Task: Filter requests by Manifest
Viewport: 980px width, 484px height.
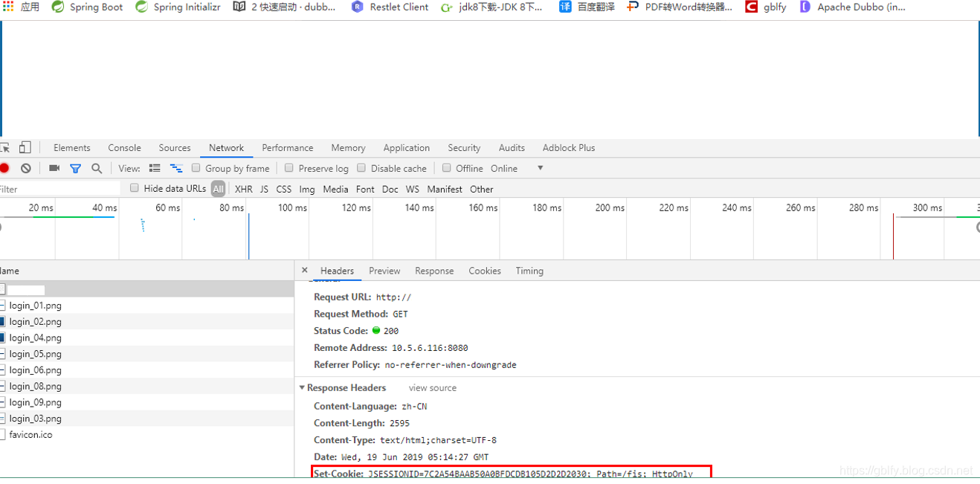Action: click(x=445, y=190)
